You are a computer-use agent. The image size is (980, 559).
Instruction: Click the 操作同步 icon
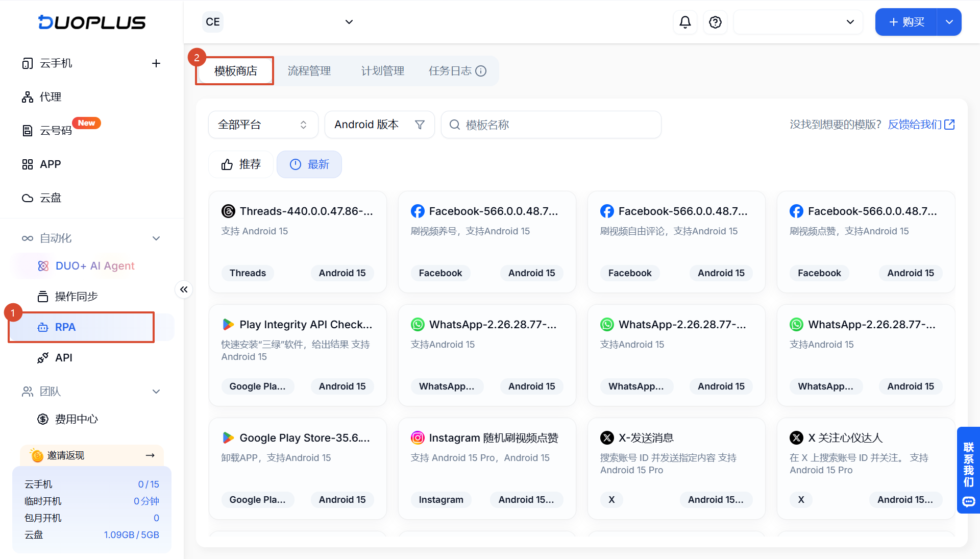tap(43, 297)
